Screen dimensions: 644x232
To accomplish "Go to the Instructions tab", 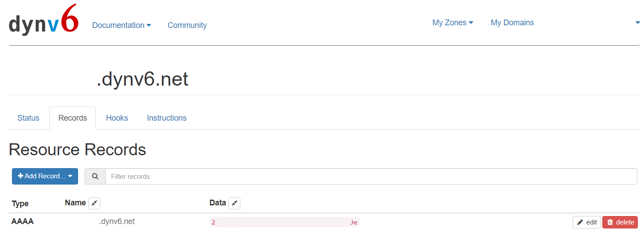I will (x=167, y=118).
